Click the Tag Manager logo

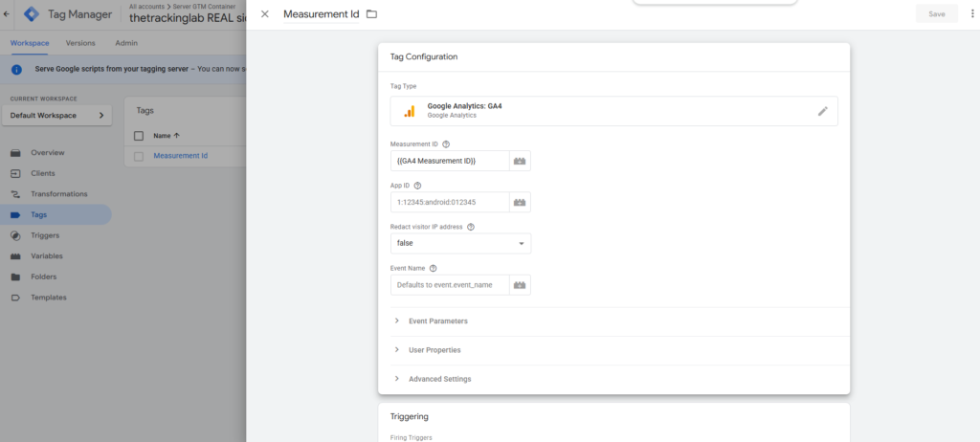[x=32, y=14]
